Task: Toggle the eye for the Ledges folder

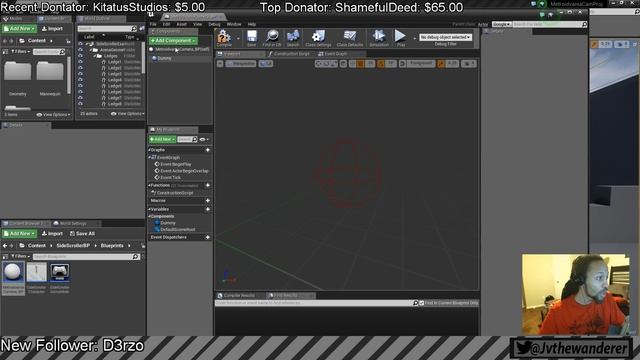Action: coord(80,56)
